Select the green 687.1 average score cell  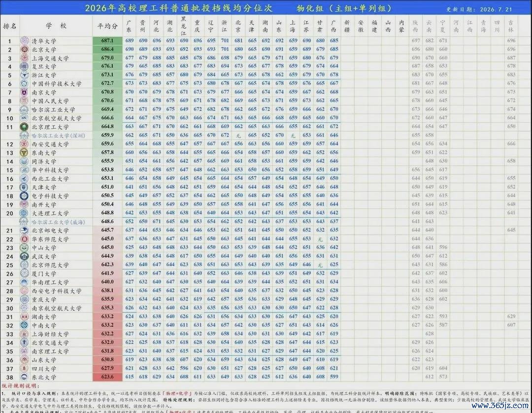(x=107, y=41)
